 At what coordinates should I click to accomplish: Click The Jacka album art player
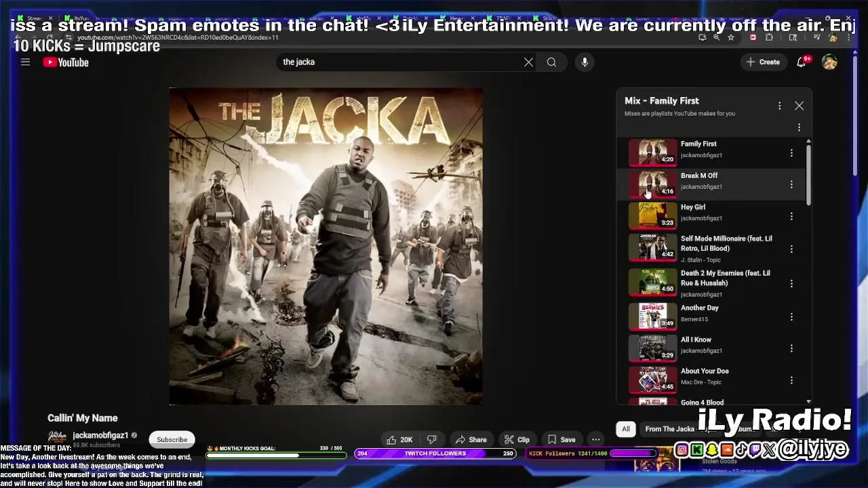pos(326,246)
